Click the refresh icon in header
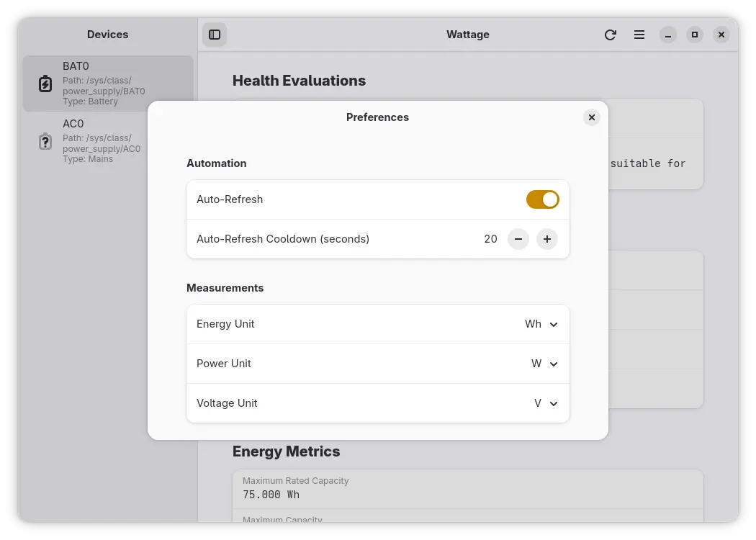Viewport: 756px width, 540px height. 611,35
